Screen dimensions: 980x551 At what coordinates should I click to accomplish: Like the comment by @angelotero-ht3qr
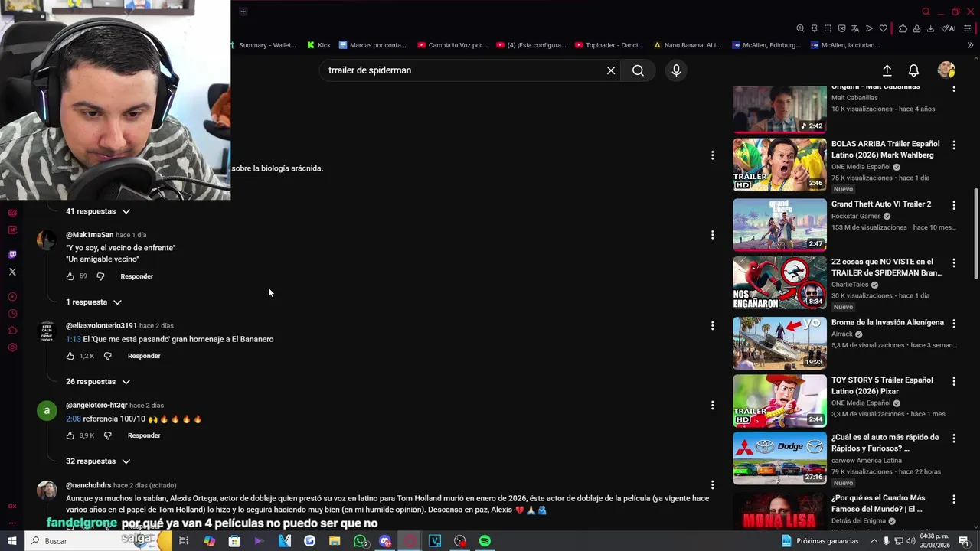pos(70,435)
